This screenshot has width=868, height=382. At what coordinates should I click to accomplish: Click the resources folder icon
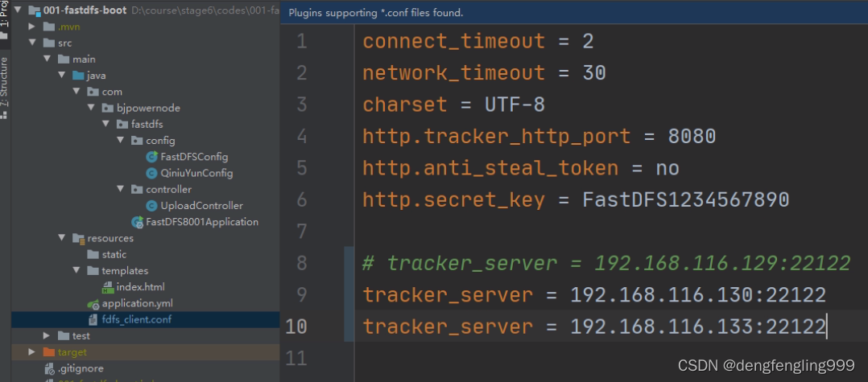[78, 238]
